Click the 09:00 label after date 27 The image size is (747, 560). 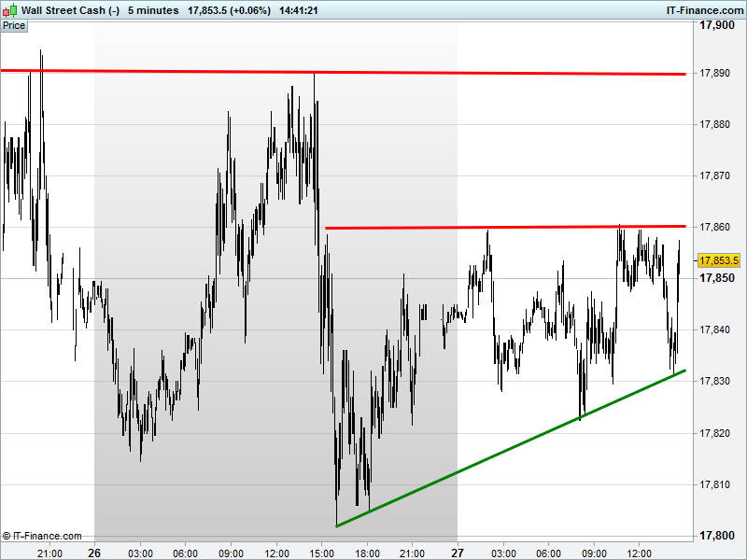tap(594, 553)
